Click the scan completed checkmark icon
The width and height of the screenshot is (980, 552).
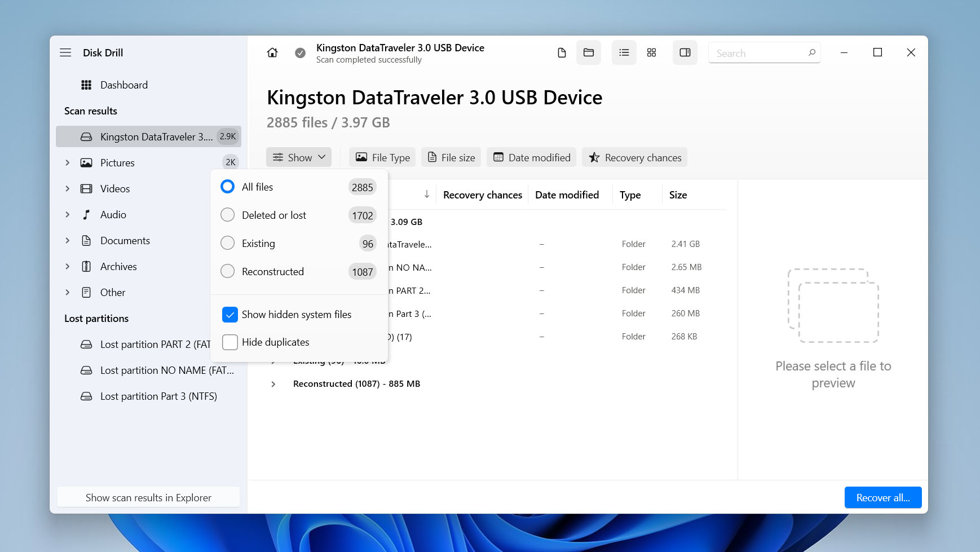[301, 52]
